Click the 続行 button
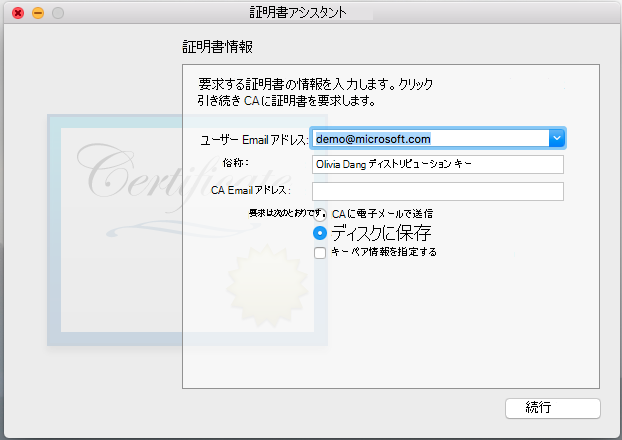This screenshot has height=440, width=622. 553,408
